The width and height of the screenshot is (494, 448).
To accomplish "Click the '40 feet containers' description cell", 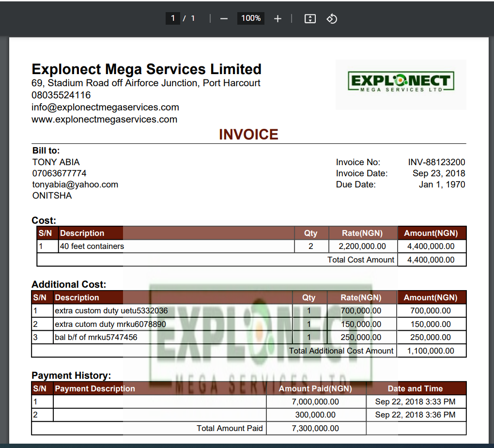I will [92, 246].
